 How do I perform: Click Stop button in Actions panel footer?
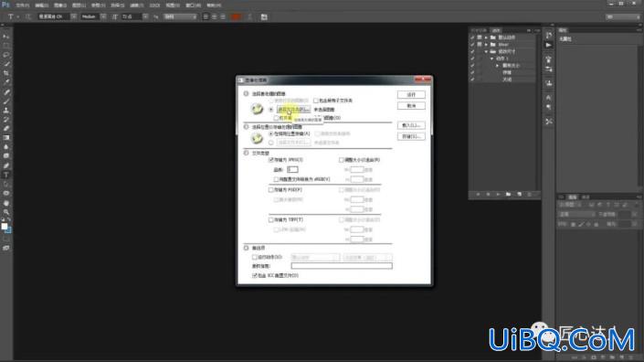478,194
